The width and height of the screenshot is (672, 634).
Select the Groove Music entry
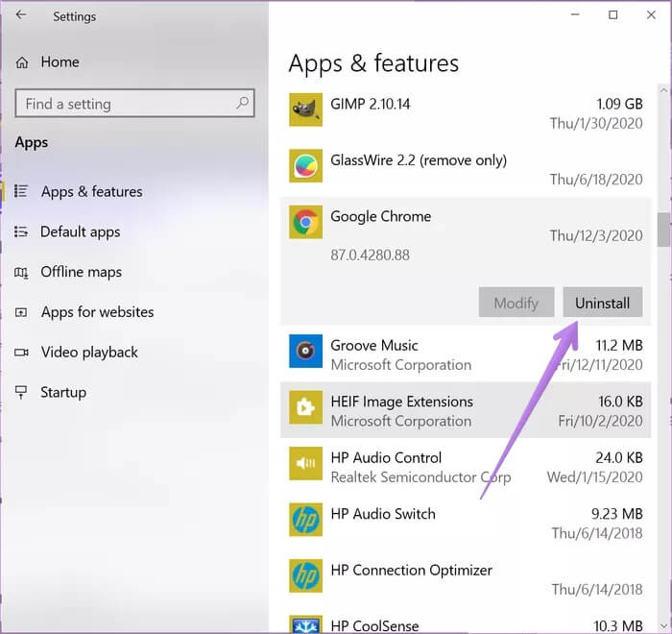466,354
